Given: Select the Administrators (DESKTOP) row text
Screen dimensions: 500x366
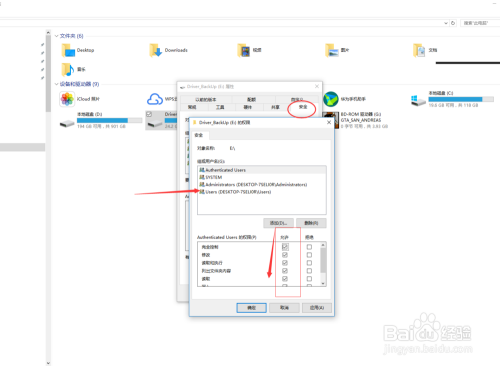Looking at the screenshot, I should coord(256,185).
